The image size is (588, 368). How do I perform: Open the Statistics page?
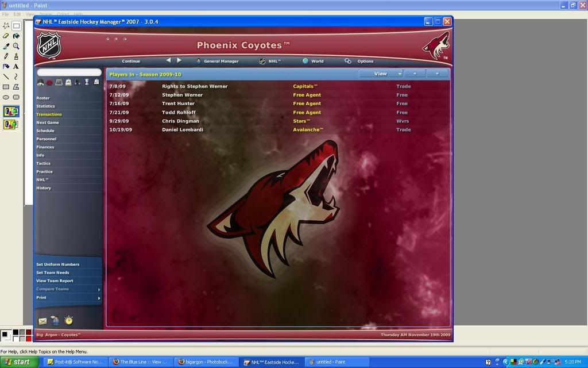click(46, 106)
